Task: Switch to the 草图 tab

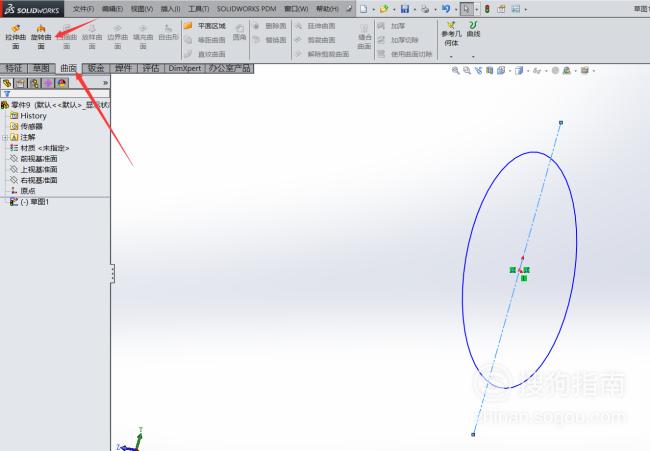Action: click(41, 68)
